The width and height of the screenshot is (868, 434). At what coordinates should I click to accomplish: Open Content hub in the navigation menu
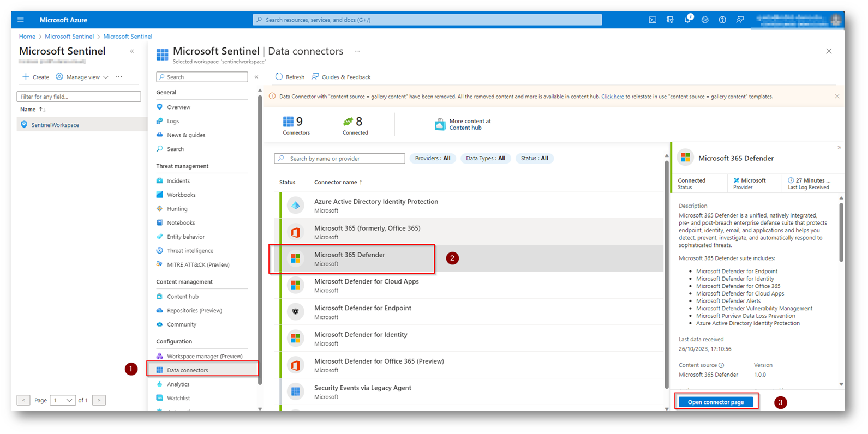coord(183,297)
